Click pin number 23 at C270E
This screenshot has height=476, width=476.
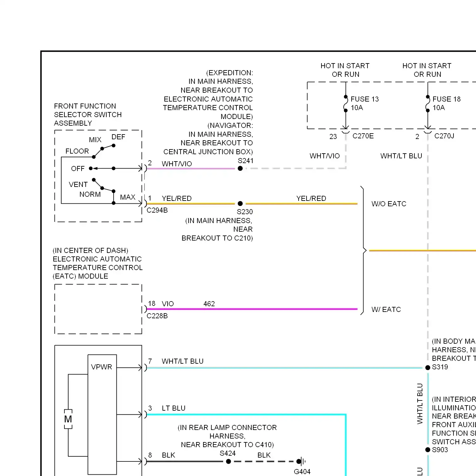[333, 136]
